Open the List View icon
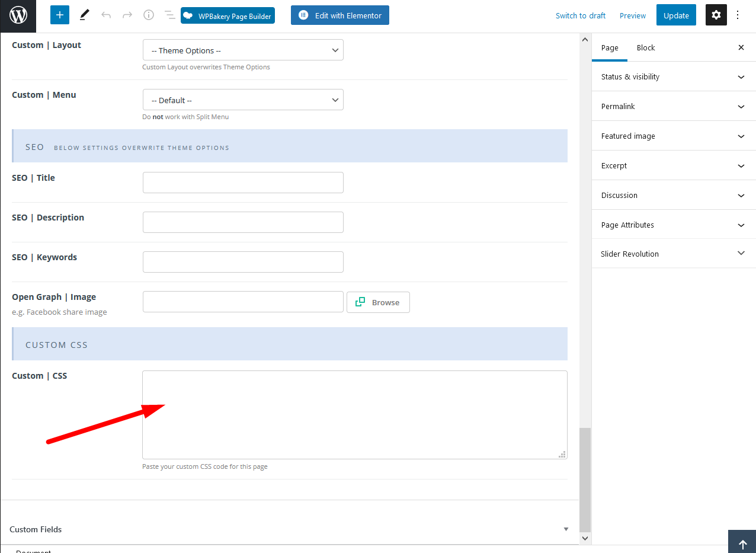This screenshot has height=553, width=756. (x=169, y=15)
